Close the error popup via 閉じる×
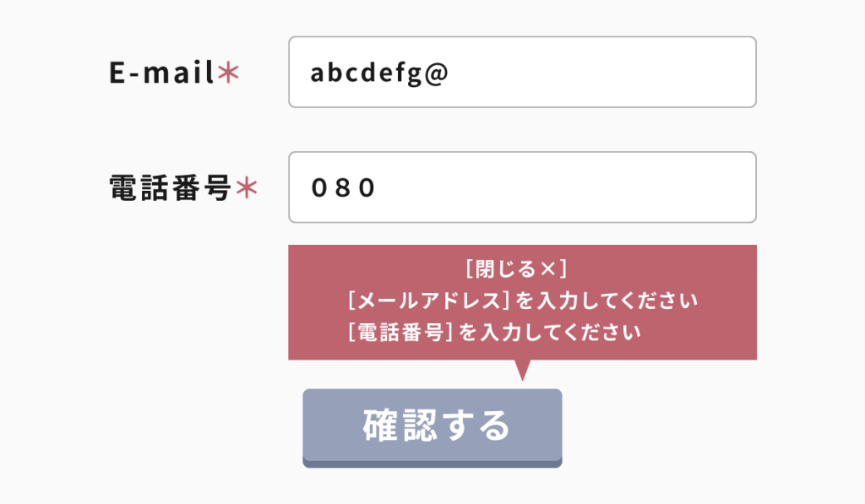The height and width of the screenshot is (504, 865). click(x=515, y=269)
